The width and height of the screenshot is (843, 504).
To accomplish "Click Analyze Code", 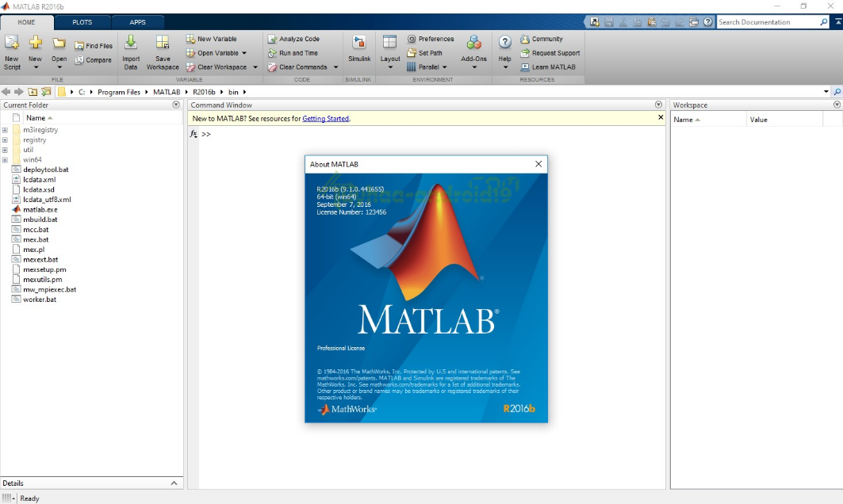I will point(293,39).
